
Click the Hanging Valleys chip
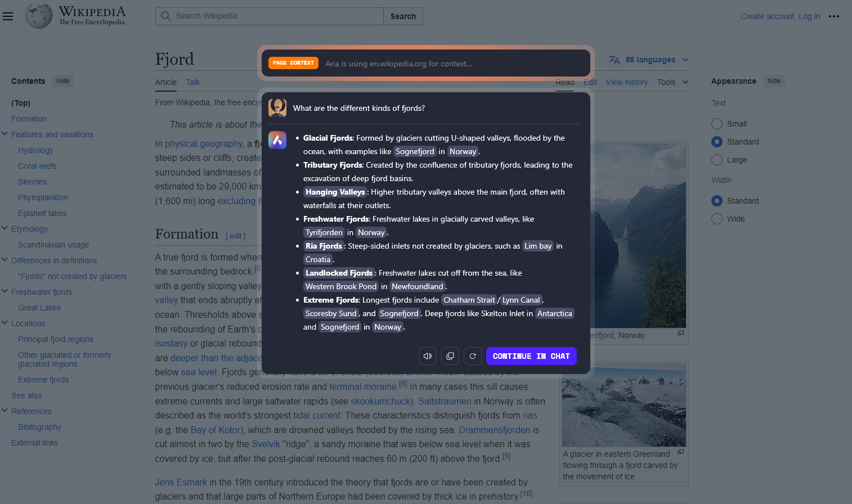(335, 192)
